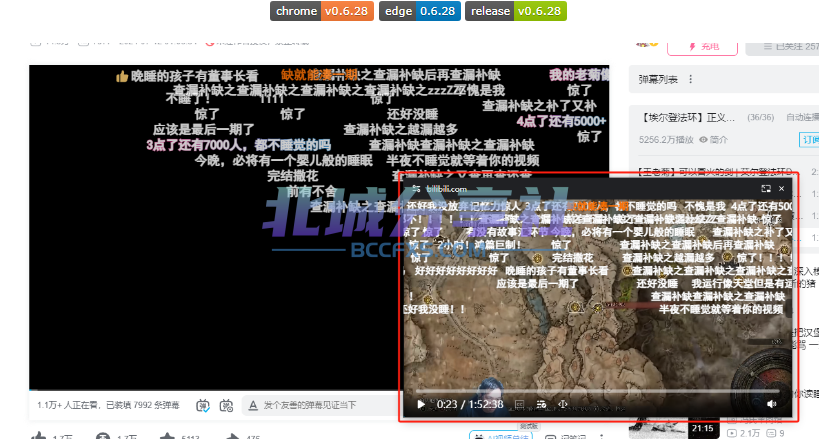
Task: Open danmaku font style 'A' icon
Action: pyautogui.click(x=252, y=405)
